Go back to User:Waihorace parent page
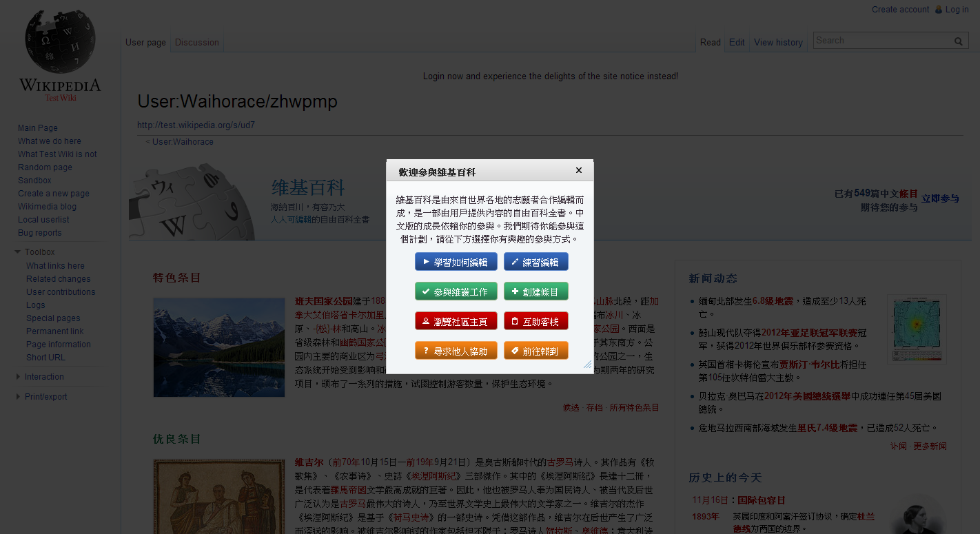This screenshot has height=534, width=980. (183, 142)
